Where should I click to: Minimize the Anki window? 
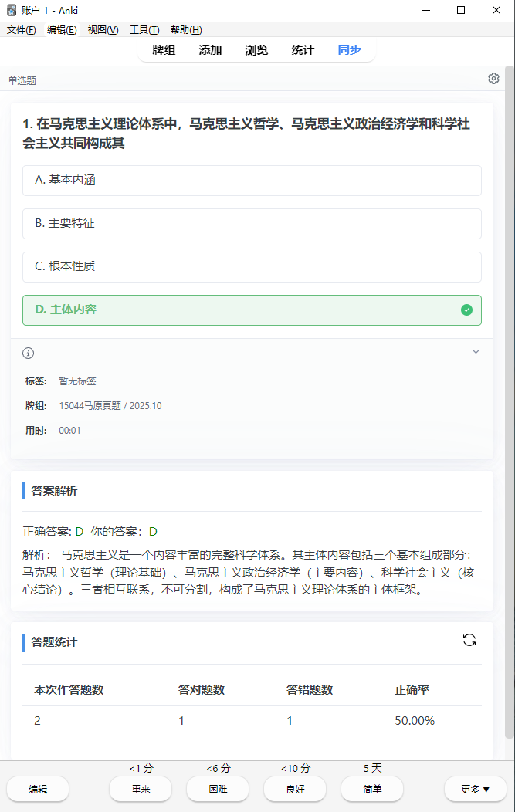[426, 10]
